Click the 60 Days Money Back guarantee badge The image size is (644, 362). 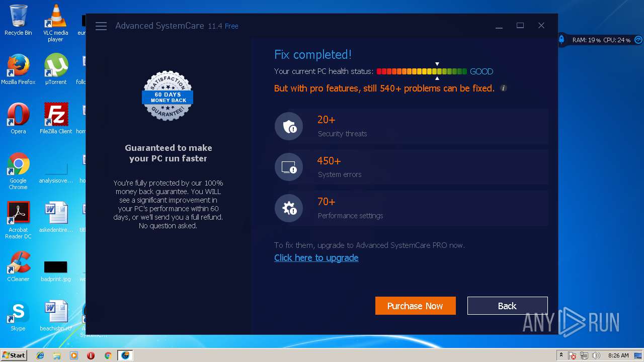[168, 96]
